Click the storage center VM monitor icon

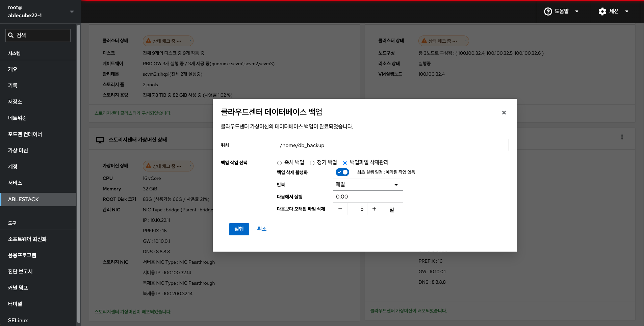[99, 140]
